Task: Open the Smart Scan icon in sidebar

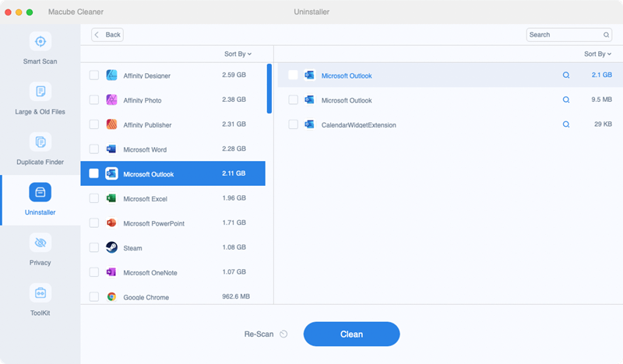Action: [40, 41]
